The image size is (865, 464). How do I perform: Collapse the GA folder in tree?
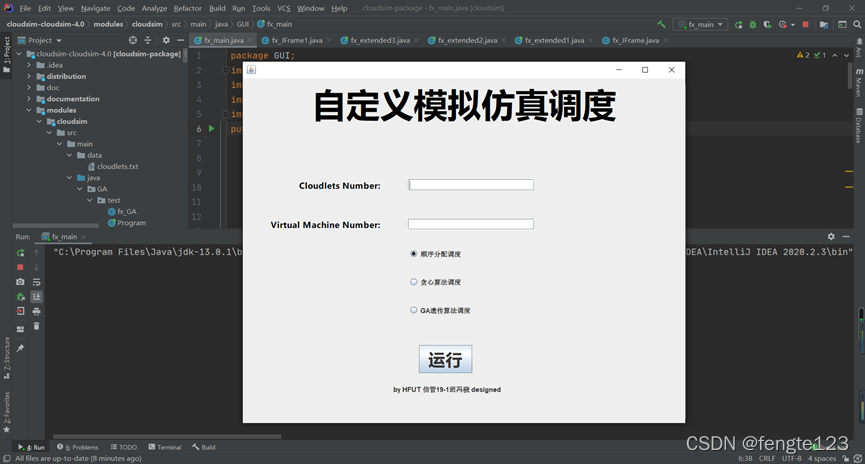80,189
